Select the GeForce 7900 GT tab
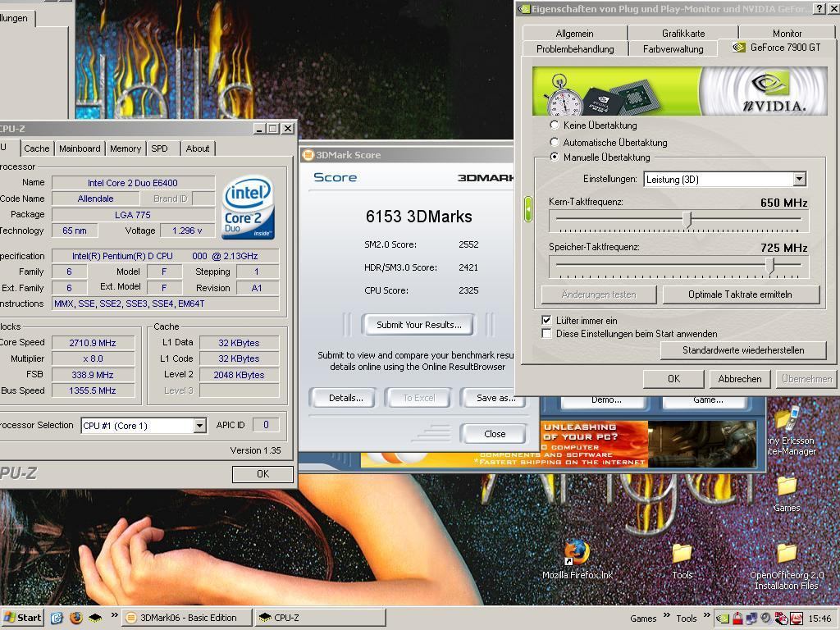 tap(776, 47)
